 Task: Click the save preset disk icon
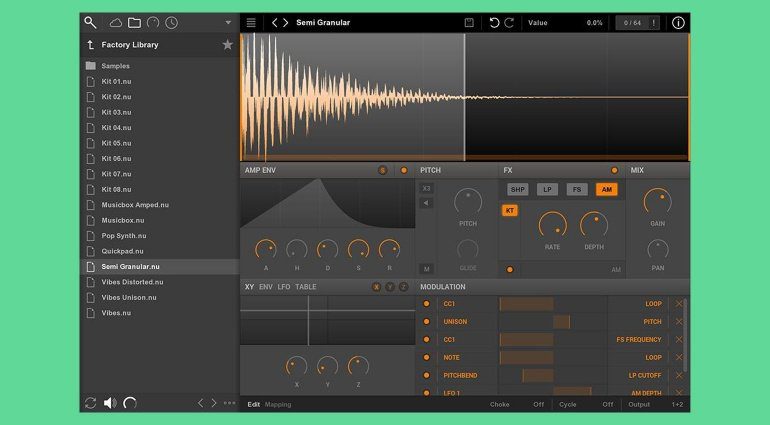pos(469,22)
